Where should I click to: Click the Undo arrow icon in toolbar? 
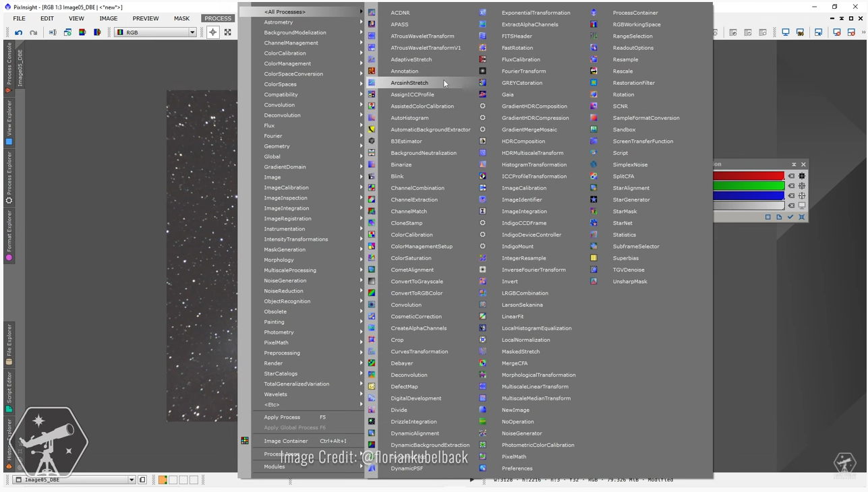coord(19,32)
